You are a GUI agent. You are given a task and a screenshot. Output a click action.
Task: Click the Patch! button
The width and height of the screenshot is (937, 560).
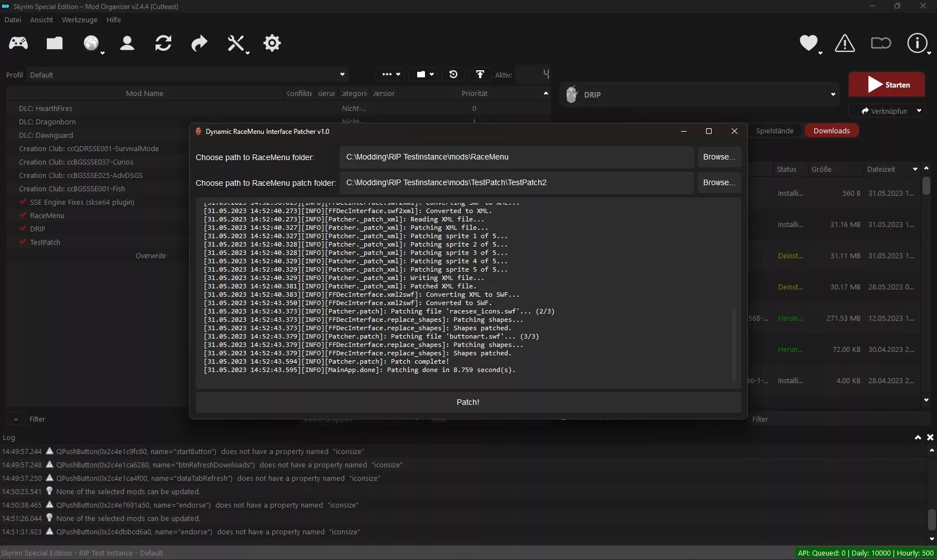(x=468, y=402)
